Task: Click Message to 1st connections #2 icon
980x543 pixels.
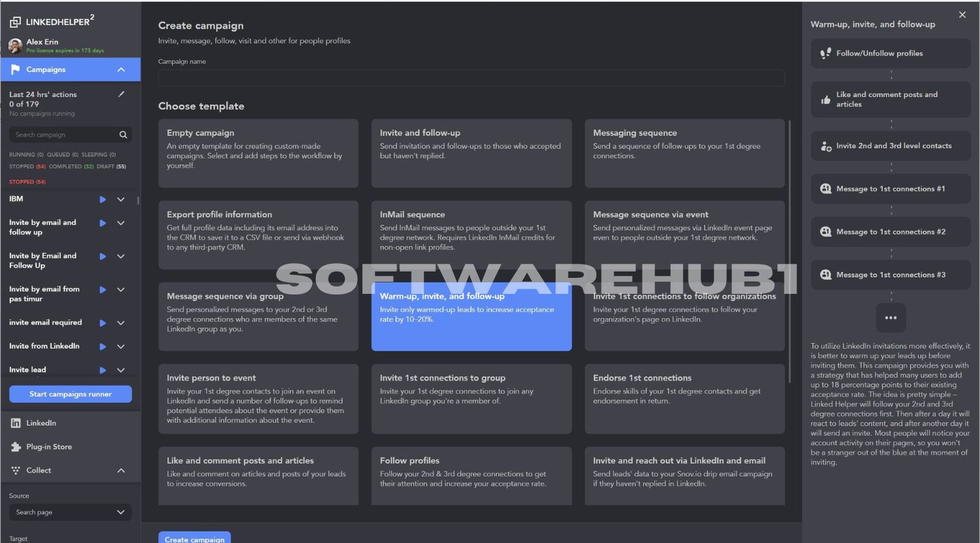Action: point(826,231)
